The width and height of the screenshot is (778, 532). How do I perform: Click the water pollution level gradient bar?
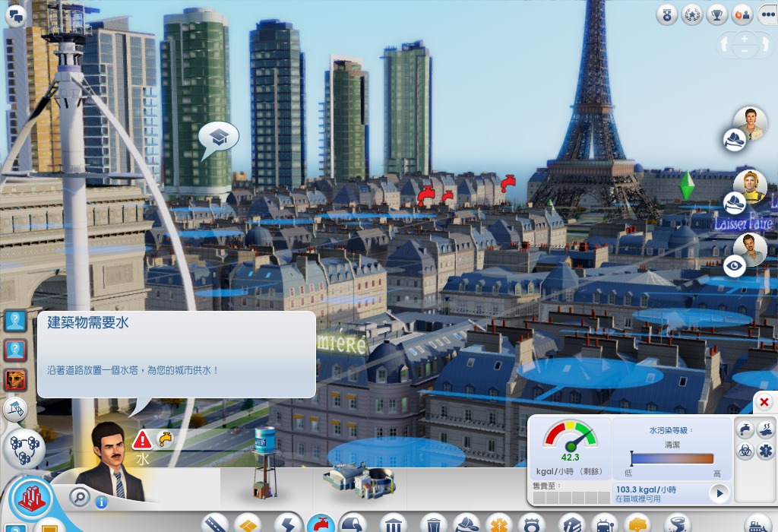672,458
